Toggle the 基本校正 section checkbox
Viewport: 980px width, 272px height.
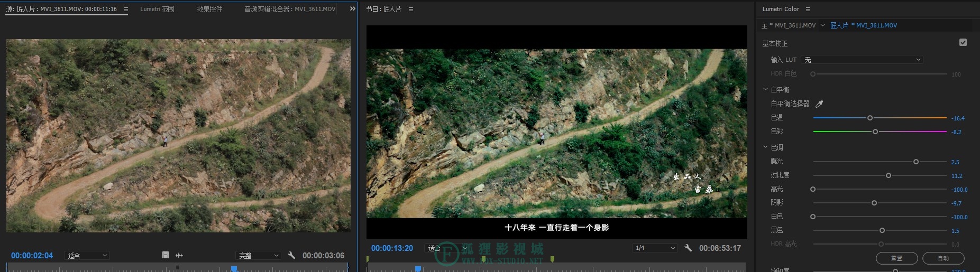[x=963, y=42]
